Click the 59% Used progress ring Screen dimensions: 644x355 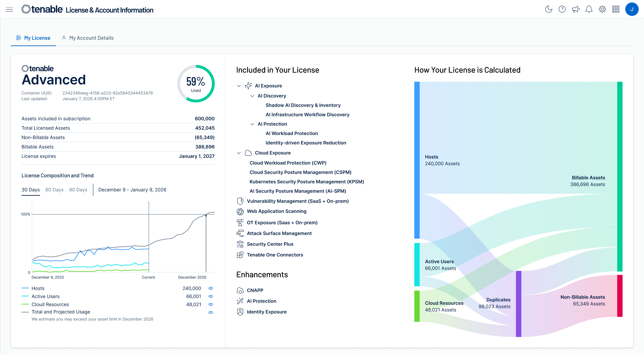(x=196, y=84)
